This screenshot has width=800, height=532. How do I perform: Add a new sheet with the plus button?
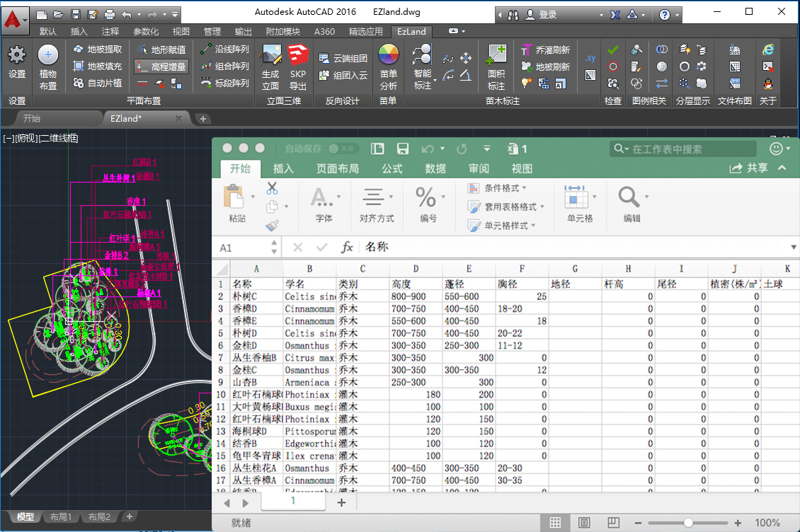tap(341, 503)
